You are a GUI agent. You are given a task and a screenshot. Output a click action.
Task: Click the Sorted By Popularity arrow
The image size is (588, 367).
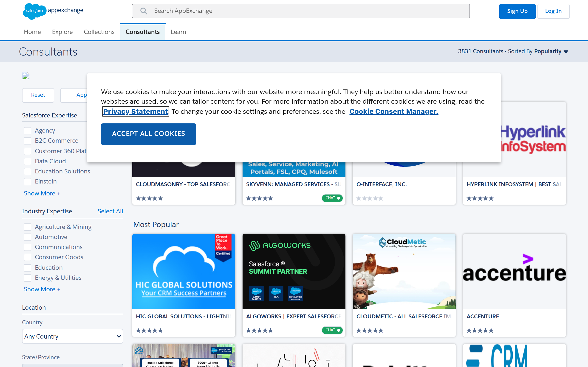click(x=566, y=52)
